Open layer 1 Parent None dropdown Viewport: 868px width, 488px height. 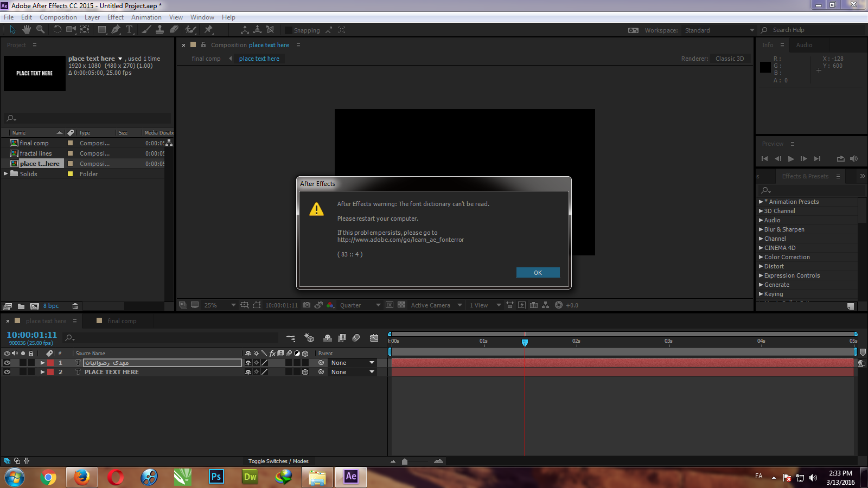coord(353,363)
